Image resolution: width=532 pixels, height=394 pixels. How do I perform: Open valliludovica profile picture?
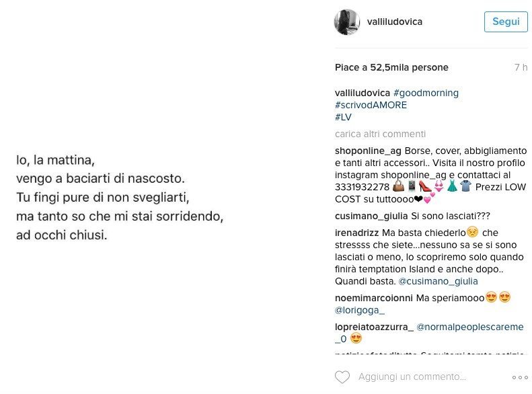pyautogui.click(x=347, y=22)
